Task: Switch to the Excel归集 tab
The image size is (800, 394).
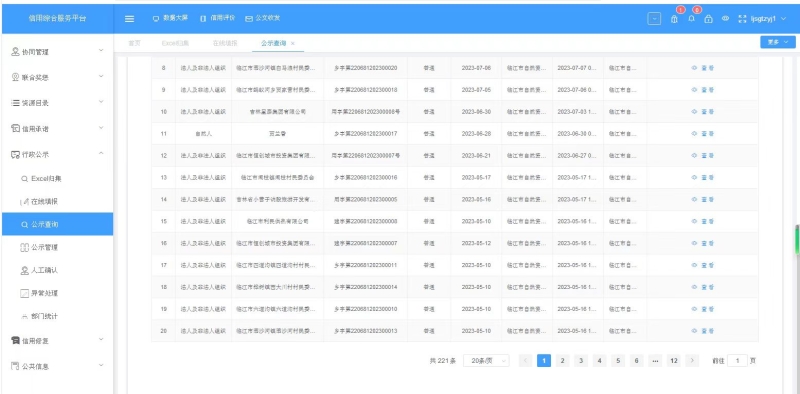Action: (x=175, y=43)
